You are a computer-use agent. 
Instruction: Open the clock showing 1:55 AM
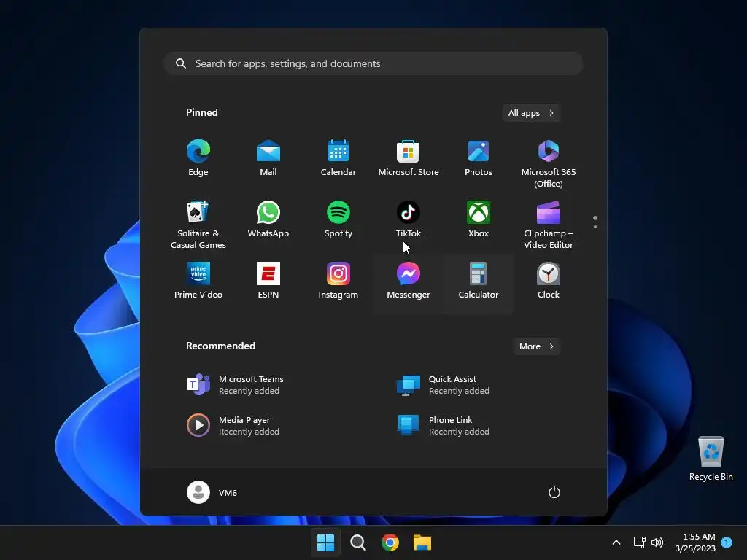click(695, 542)
